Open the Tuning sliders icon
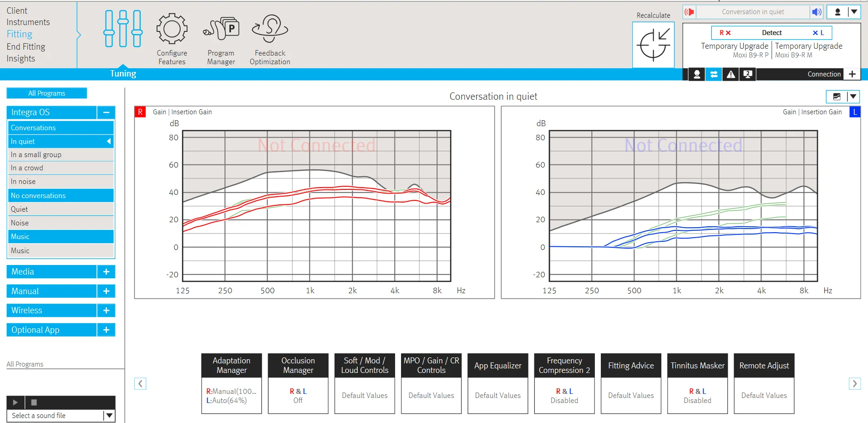 pos(123,29)
